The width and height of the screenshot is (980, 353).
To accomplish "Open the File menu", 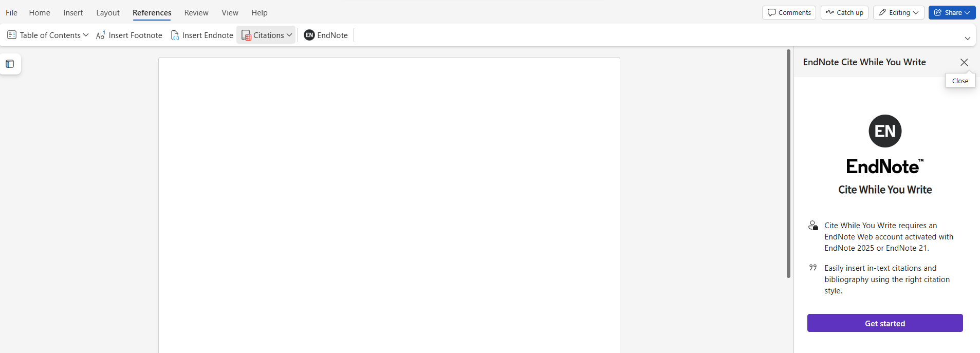I will point(11,12).
